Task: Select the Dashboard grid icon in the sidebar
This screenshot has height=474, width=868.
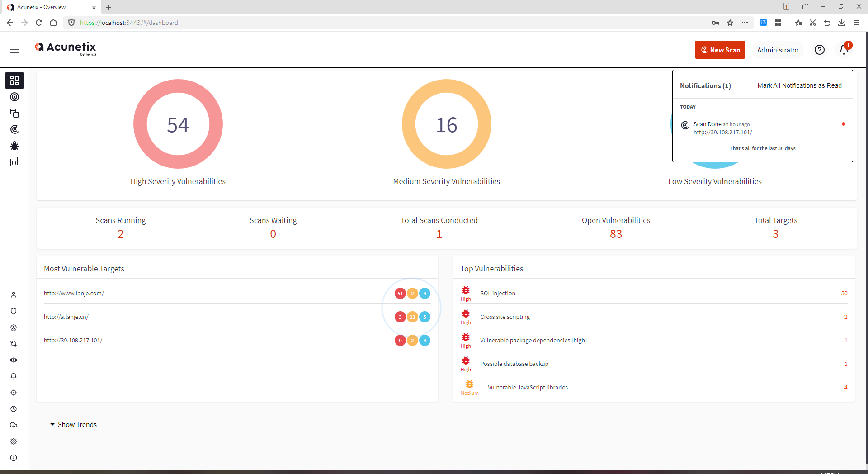Action: [14, 81]
